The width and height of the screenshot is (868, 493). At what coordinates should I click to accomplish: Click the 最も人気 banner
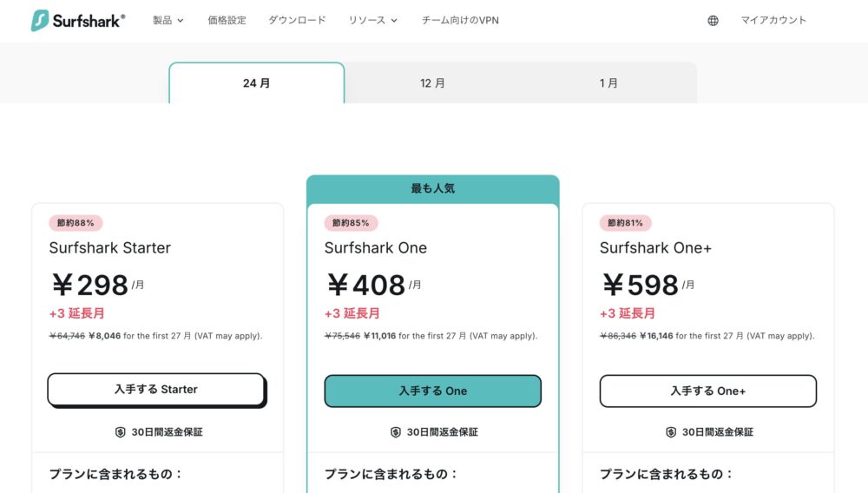click(x=432, y=188)
